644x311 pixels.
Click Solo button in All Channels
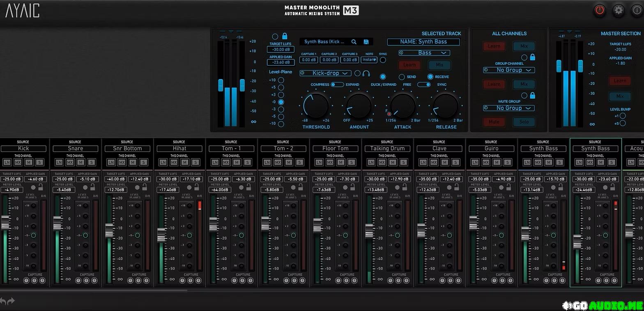(x=524, y=122)
